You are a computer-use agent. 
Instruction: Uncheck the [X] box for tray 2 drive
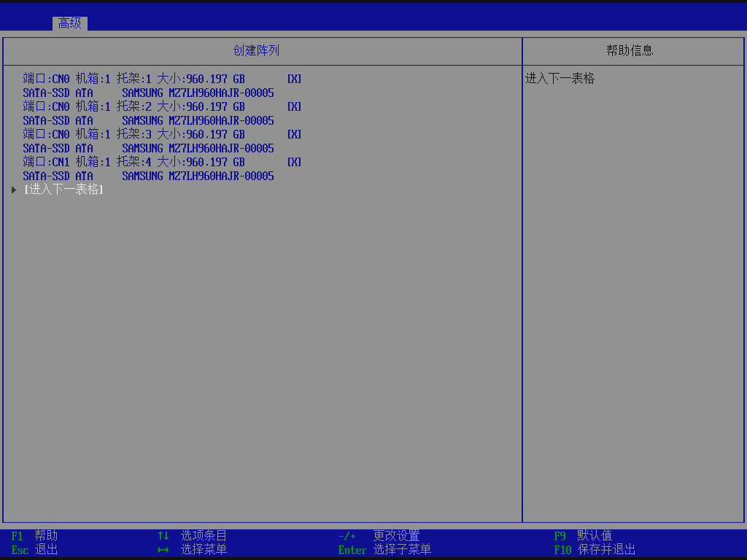tap(294, 106)
